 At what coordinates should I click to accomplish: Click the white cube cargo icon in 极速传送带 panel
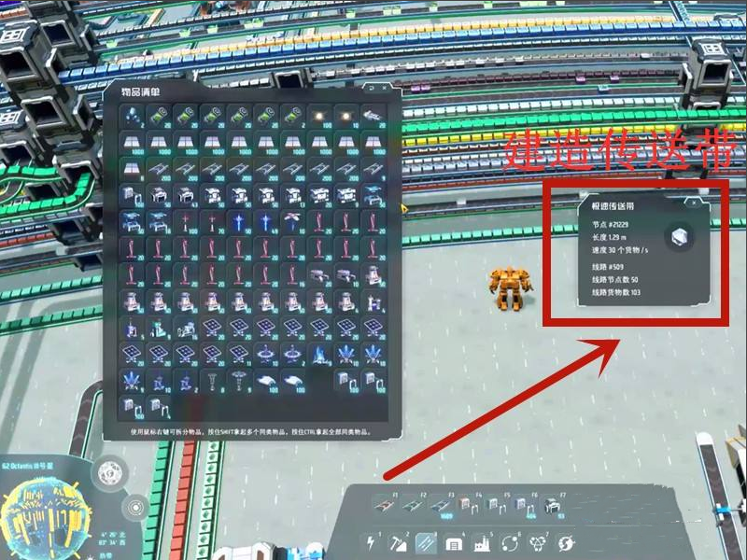[x=680, y=237]
